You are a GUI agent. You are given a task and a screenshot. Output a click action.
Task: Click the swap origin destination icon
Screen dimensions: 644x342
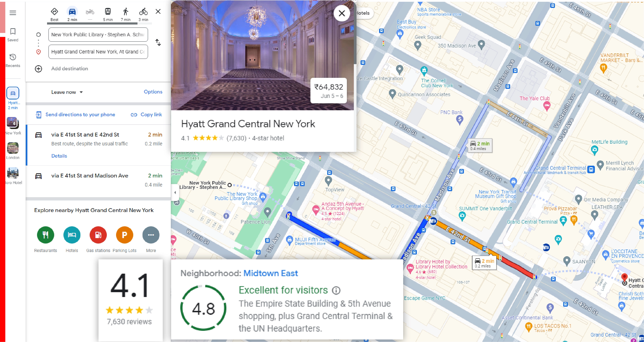tap(158, 43)
